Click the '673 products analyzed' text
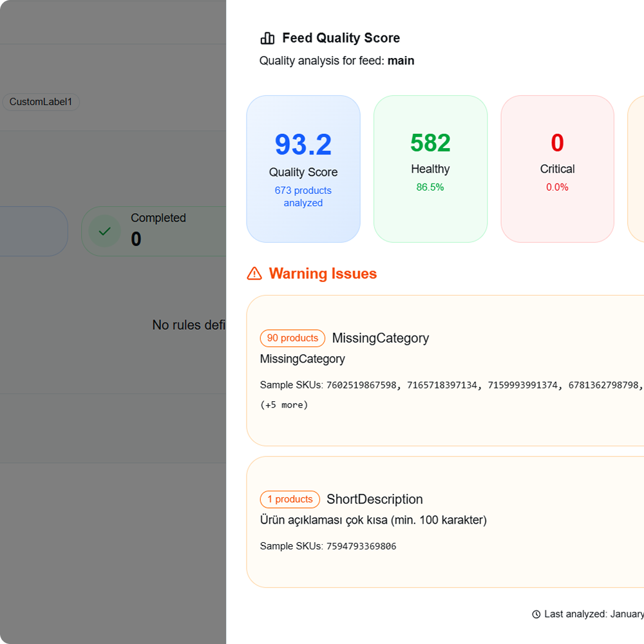 (303, 196)
